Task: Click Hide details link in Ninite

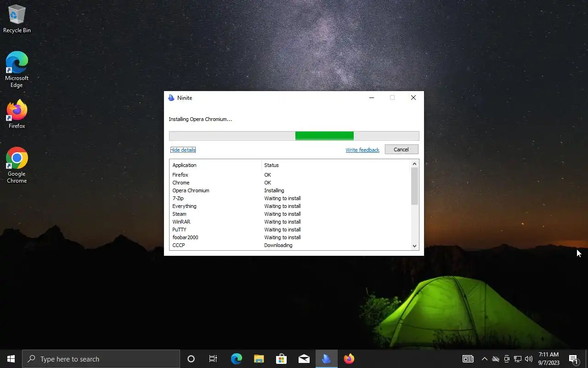Action: [x=183, y=150]
